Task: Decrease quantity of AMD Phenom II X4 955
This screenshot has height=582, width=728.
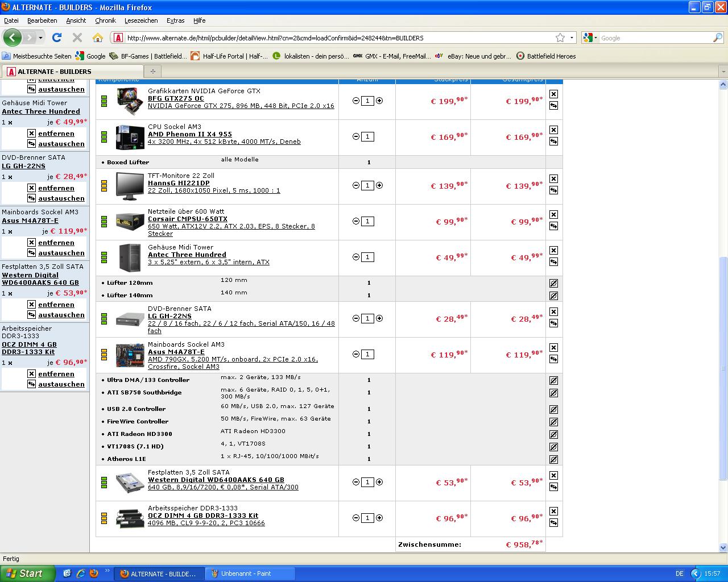Action: point(356,136)
